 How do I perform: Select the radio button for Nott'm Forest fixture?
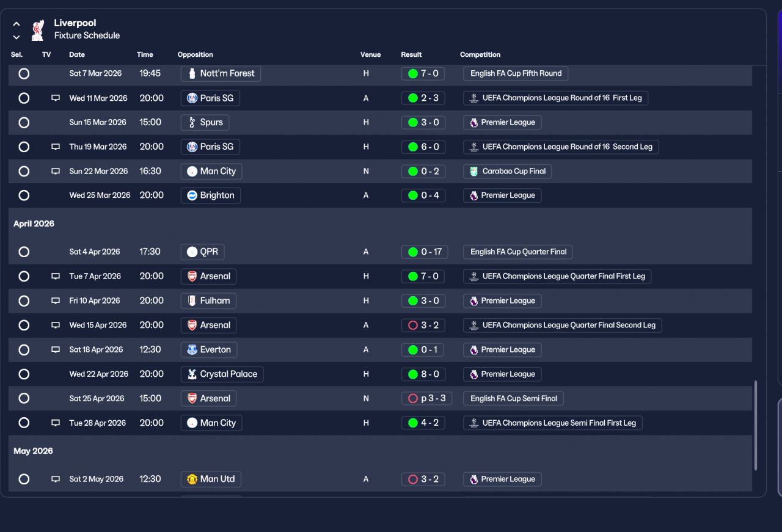click(24, 73)
